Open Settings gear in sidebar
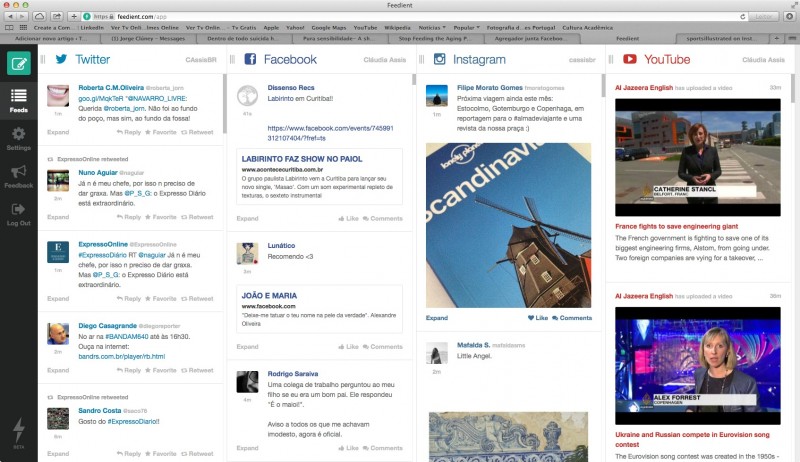 [18, 137]
